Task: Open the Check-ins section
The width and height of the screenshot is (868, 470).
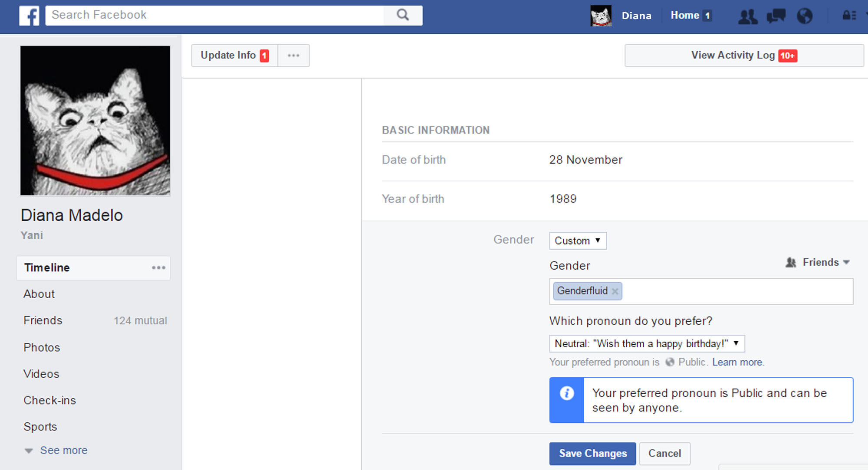Action: tap(50, 400)
